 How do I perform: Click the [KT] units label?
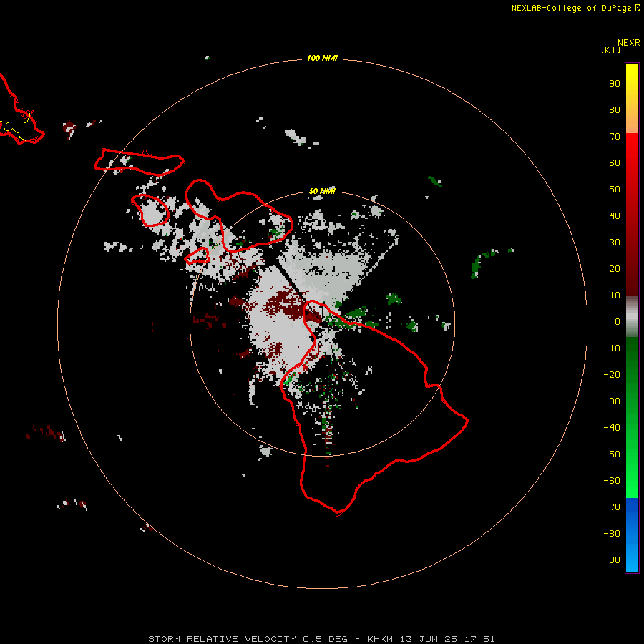[x=610, y=49]
